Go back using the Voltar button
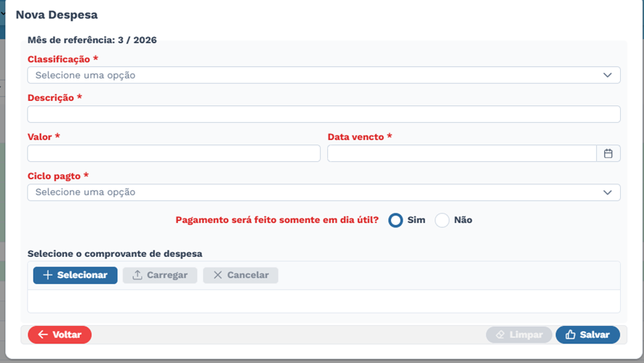The height and width of the screenshot is (363, 644). [60, 335]
